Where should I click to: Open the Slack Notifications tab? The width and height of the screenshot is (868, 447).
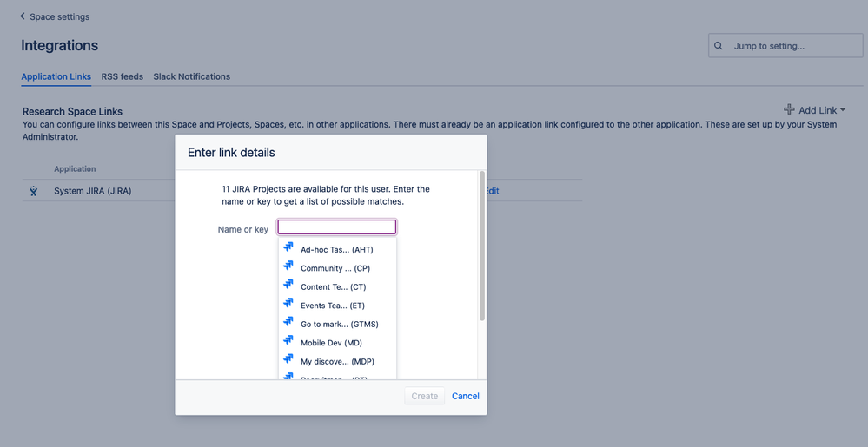[x=192, y=76]
